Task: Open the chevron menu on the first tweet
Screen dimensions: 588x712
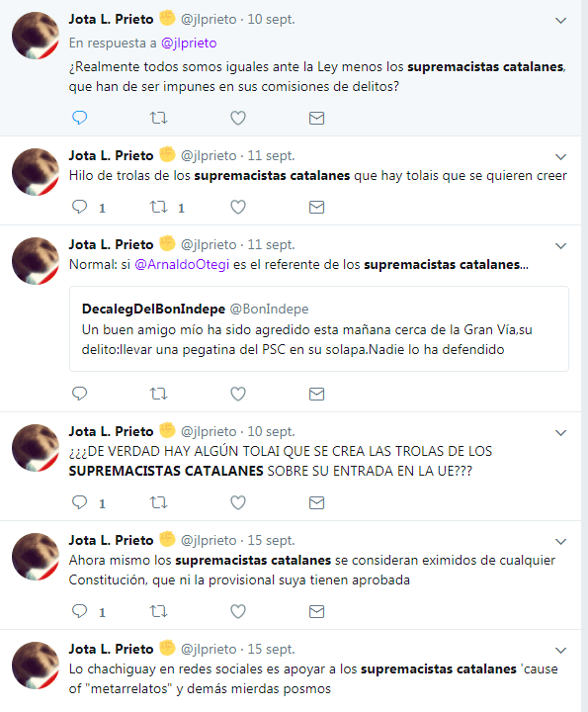Action: pyautogui.click(x=560, y=21)
